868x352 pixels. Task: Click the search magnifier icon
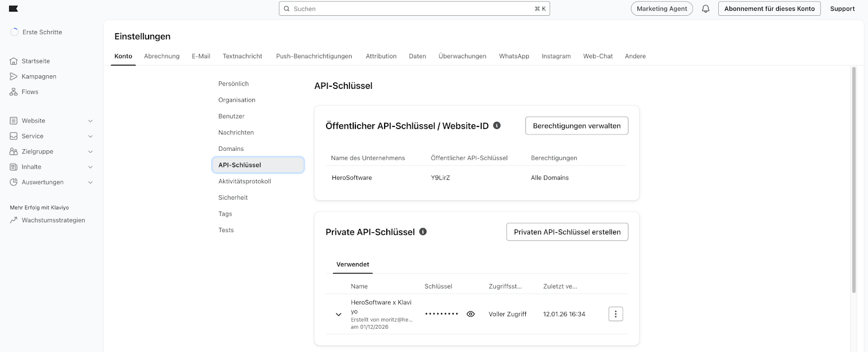[x=287, y=9]
